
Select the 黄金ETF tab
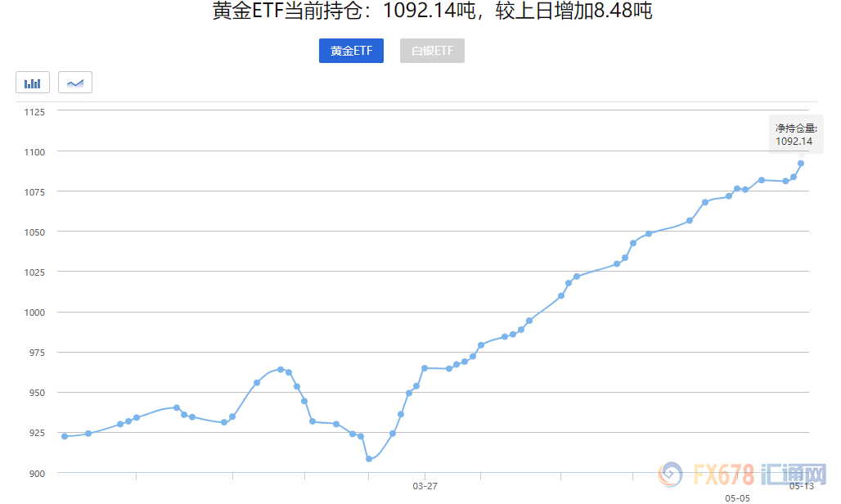[351, 51]
